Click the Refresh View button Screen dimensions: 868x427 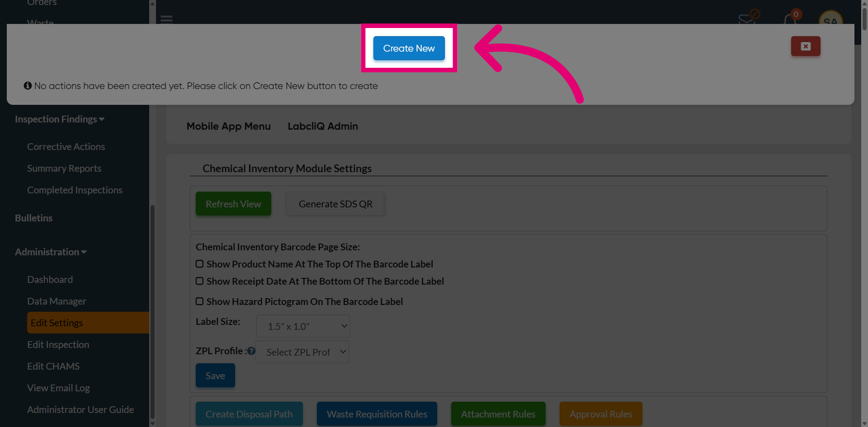(x=233, y=204)
